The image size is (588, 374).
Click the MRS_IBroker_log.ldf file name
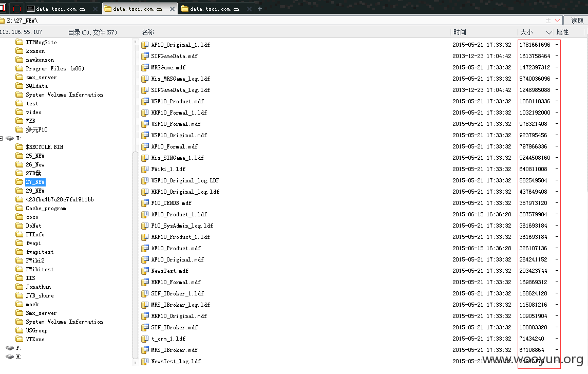(x=181, y=305)
